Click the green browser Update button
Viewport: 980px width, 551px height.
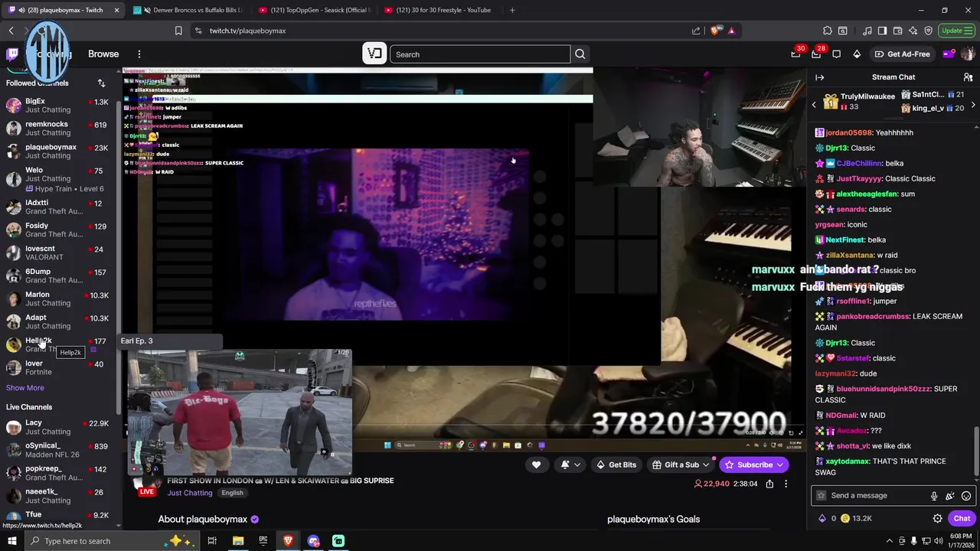pyautogui.click(x=956, y=31)
